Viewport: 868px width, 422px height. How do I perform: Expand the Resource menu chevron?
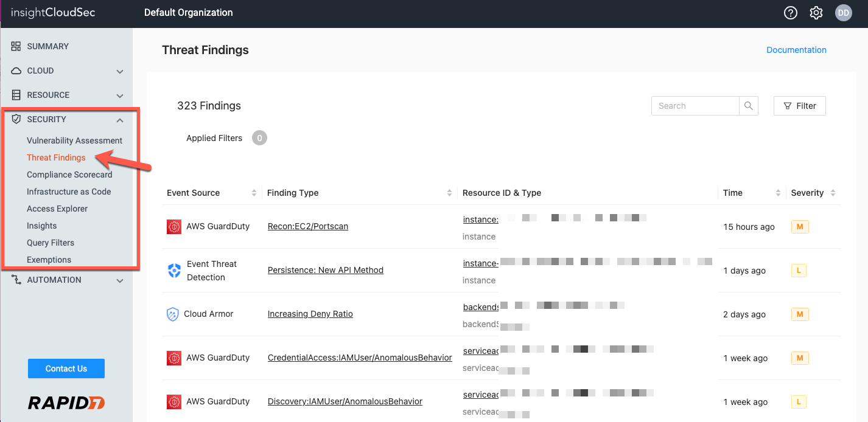[120, 95]
